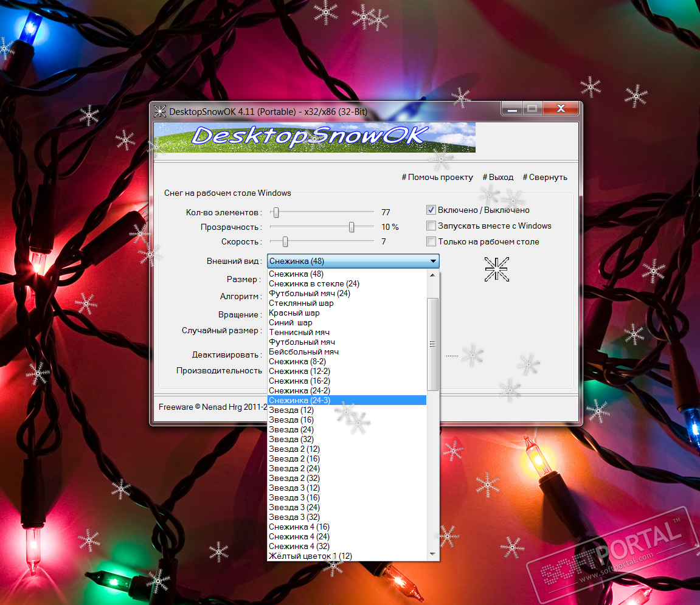Select Снежинка в стекле (24) option
Viewport: 700px width, 605px height.
[x=347, y=283]
